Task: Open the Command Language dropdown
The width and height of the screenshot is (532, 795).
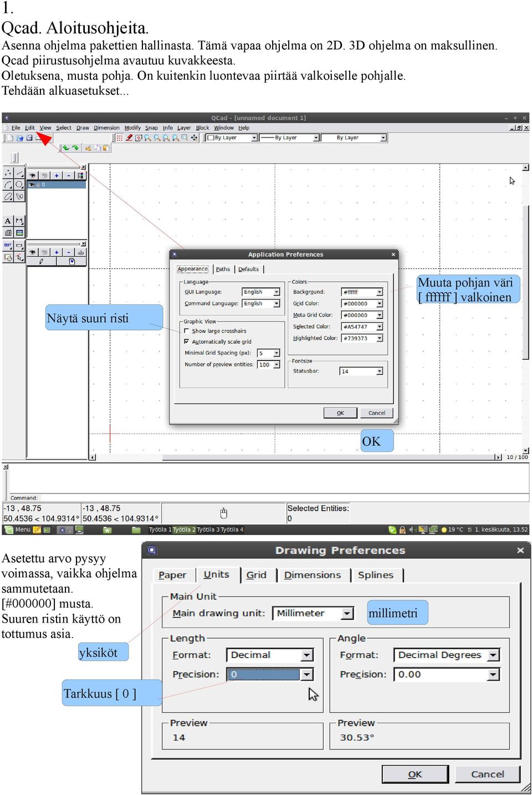Action: [x=261, y=303]
